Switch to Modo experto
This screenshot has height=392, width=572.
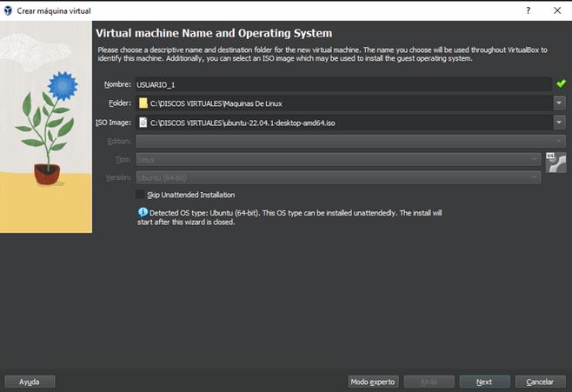(373, 382)
